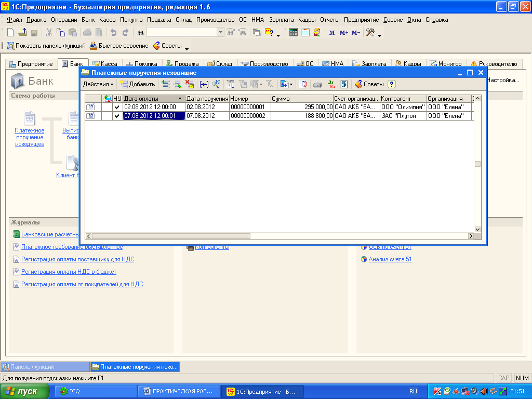
Task: Click the document structure icon in payment orders toolbar
Action: 344,84
